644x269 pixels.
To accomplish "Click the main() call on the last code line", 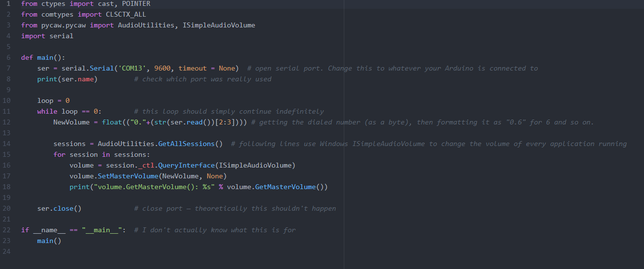I will pyautogui.click(x=49, y=241).
